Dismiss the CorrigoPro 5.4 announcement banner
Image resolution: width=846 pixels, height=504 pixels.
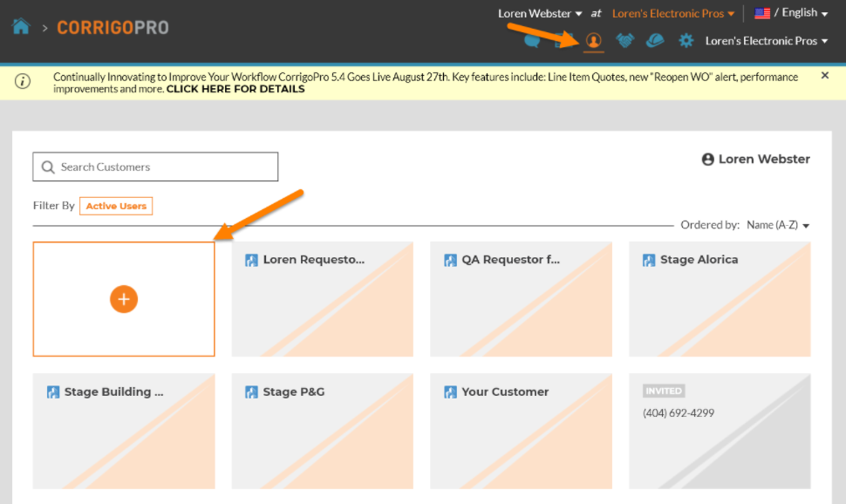824,74
